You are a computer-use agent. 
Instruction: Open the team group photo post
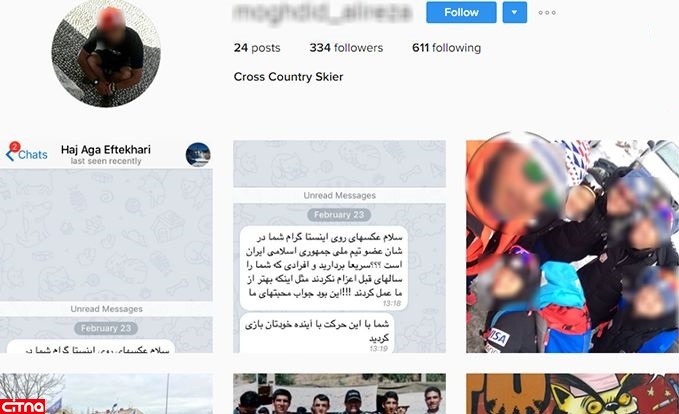[339, 394]
